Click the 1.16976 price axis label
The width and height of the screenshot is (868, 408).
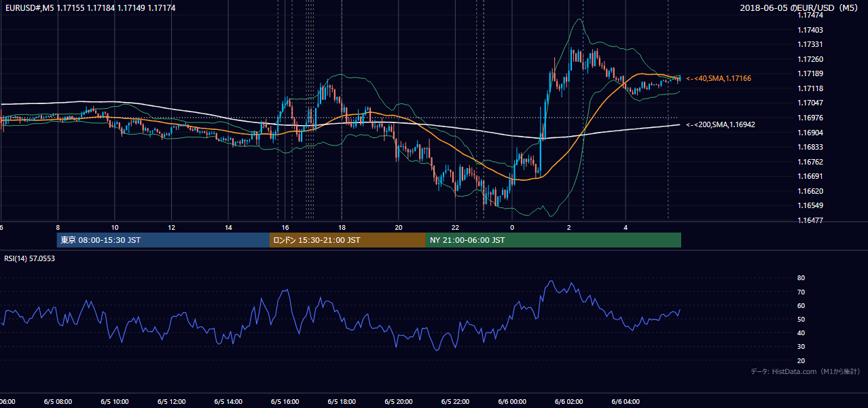(x=810, y=118)
